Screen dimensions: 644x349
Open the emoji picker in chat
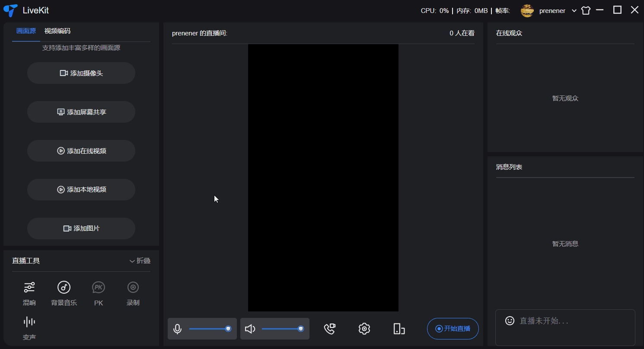coord(510,320)
